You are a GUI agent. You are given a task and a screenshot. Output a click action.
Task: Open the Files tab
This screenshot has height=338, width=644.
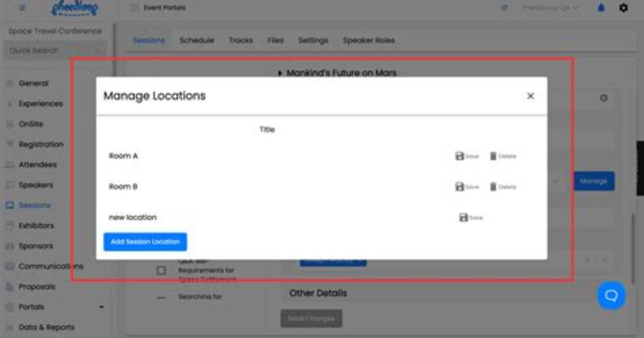275,40
